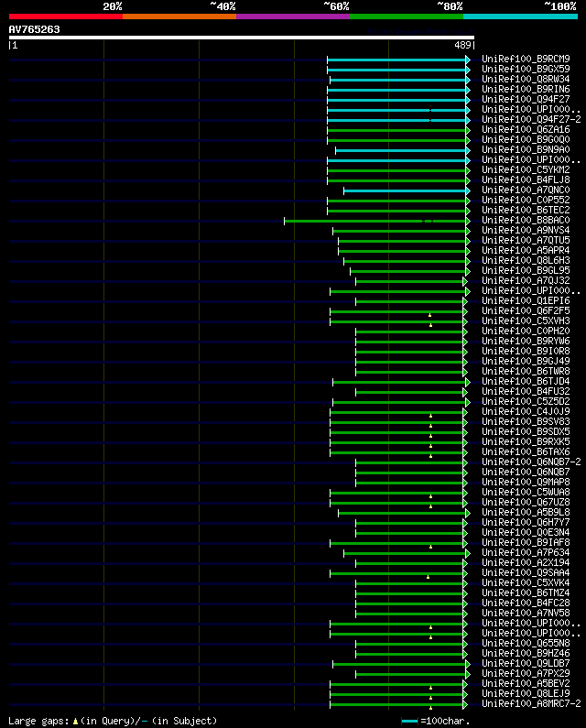Click the cyan =100char scale bar
Image resolution: width=586 pixels, height=728 pixels.
pyautogui.click(x=409, y=721)
